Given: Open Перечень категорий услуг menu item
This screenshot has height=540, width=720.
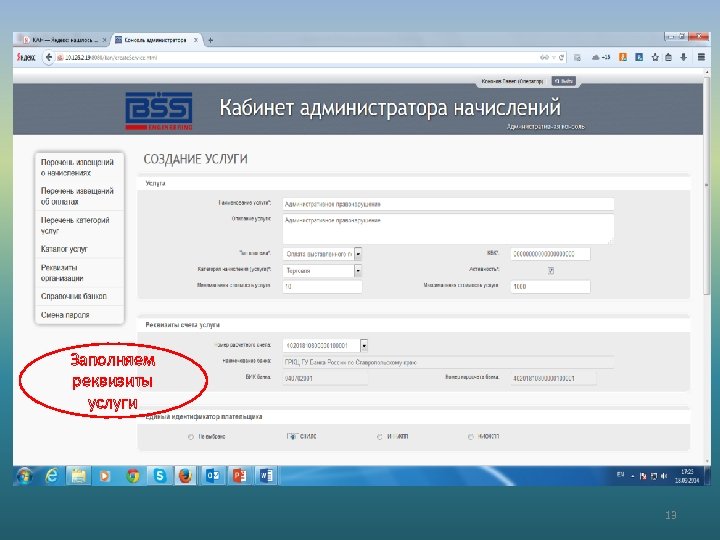Looking at the screenshot, I should (79, 225).
